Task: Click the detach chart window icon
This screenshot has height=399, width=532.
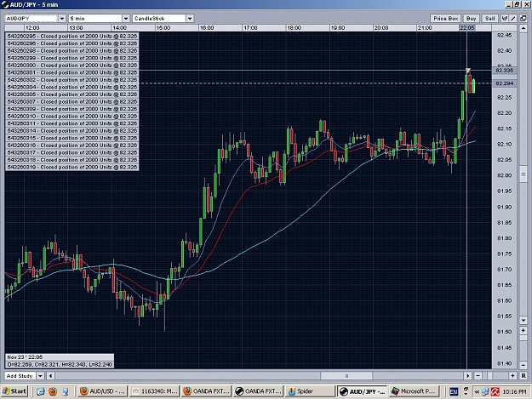Action: click(523, 19)
